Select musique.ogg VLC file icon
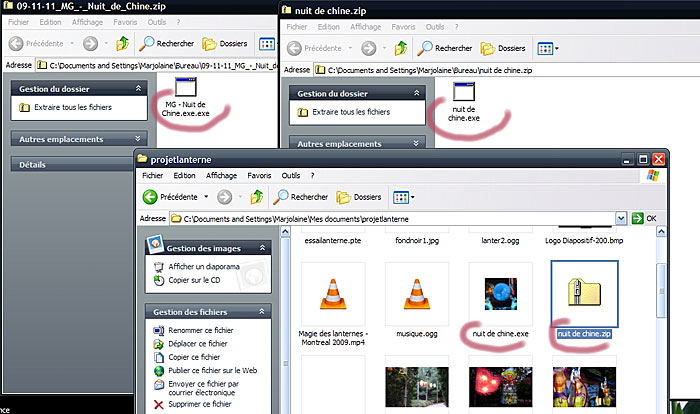This screenshot has height=414, width=700. coord(410,293)
